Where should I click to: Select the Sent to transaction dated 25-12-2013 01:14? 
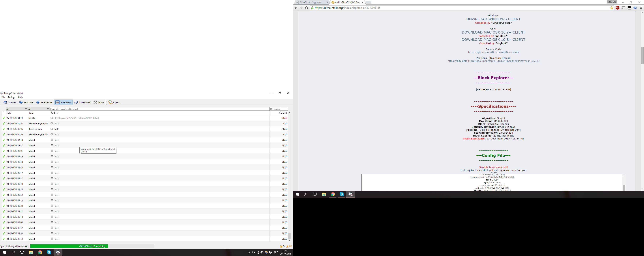(145, 118)
